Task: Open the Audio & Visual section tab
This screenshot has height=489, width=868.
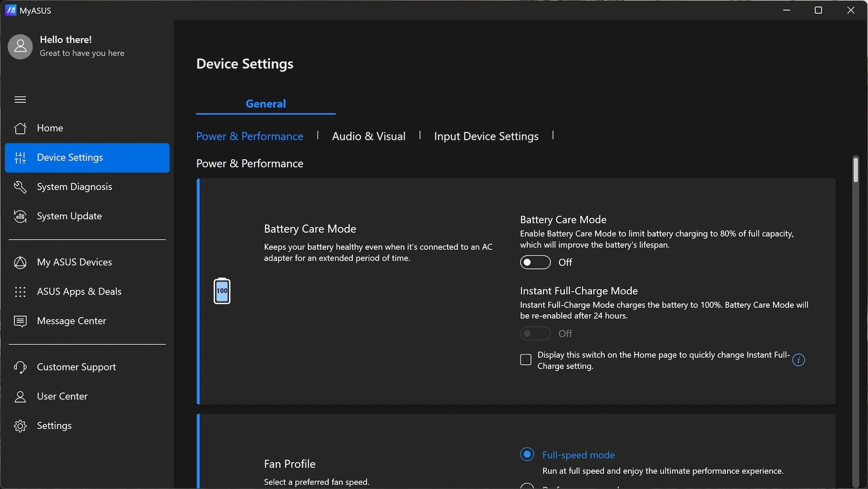Action: click(x=368, y=136)
